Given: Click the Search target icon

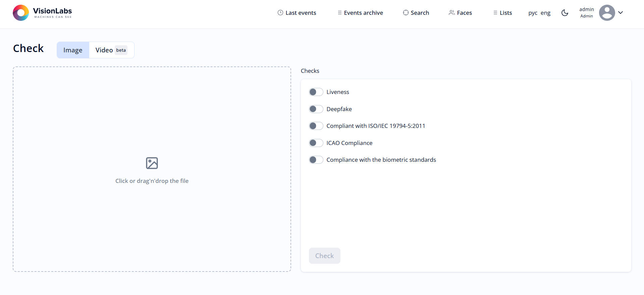Looking at the screenshot, I should click(x=406, y=13).
